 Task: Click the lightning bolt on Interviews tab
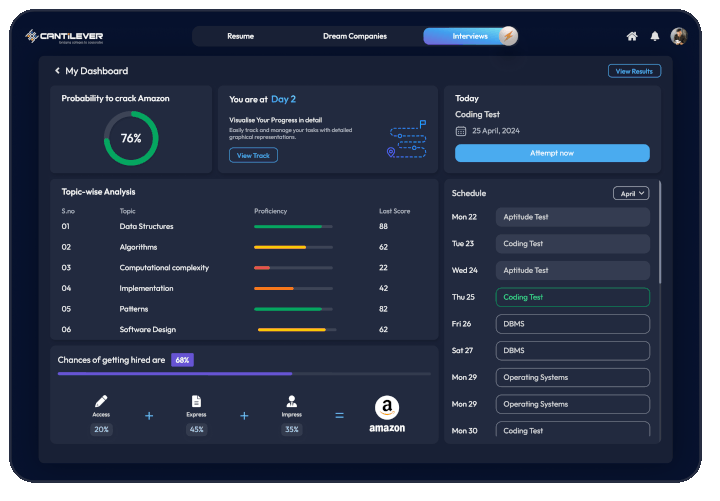508,36
